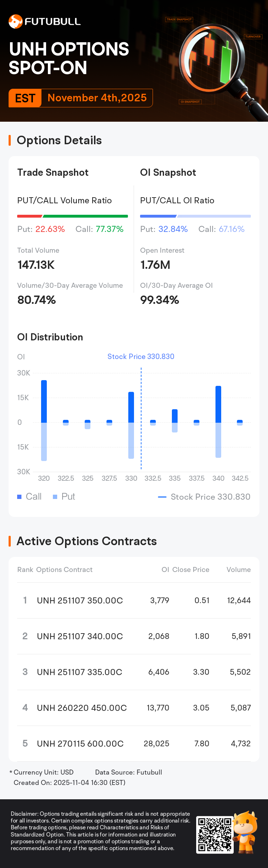Click the Put legend square marker
Screen dimensions: 268x868
[x=55, y=497]
